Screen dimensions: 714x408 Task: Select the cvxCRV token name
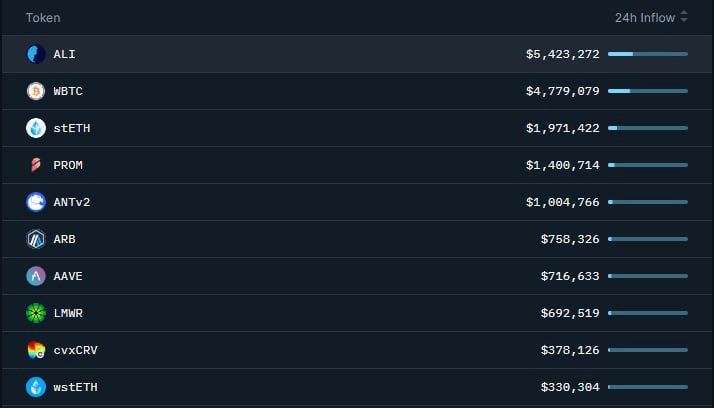pyautogui.click(x=75, y=350)
